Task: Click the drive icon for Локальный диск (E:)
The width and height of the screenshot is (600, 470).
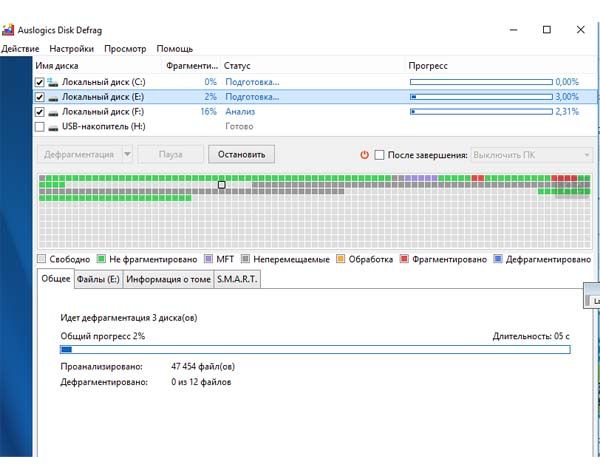Action: (x=53, y=98)
